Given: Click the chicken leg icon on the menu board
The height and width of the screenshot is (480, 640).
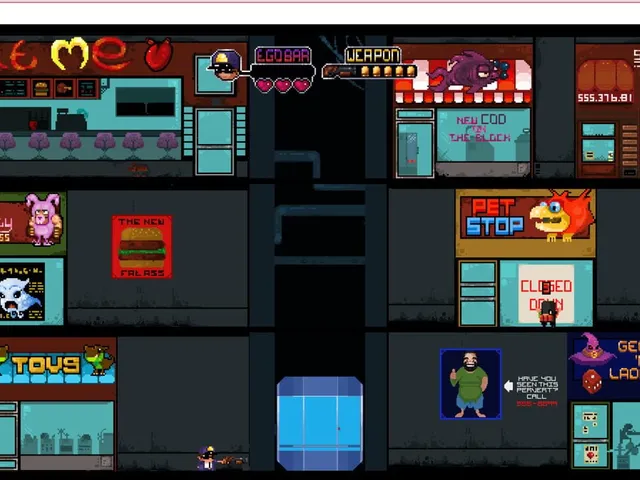Looking at the screenshot, I should (x=64, y=89).
